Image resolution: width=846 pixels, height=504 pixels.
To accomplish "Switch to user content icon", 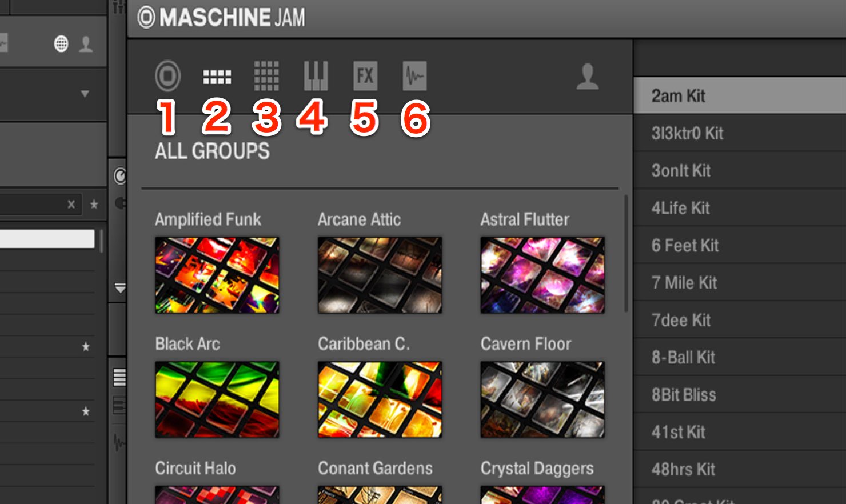I will tap(588, 77).
